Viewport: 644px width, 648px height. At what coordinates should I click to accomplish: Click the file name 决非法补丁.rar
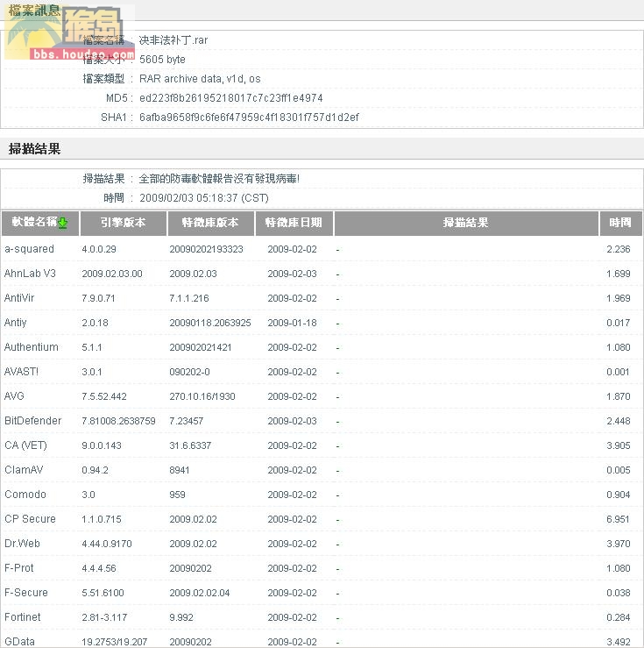tap(173, 40)
